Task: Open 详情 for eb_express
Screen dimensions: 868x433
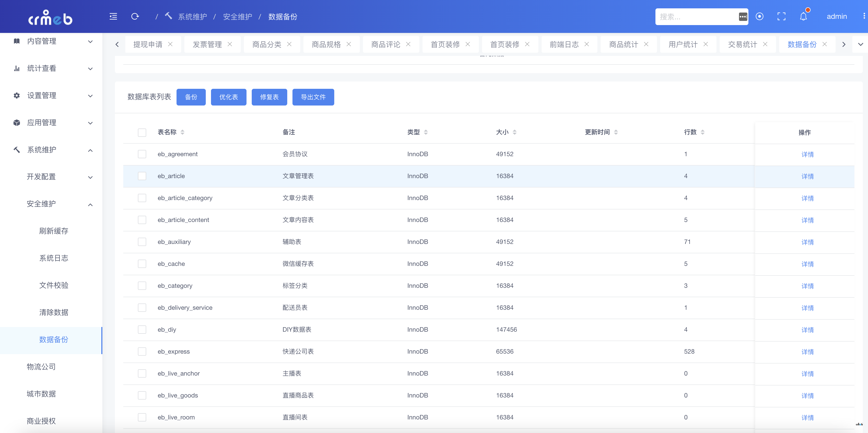Action: pyautogui.click(x=807, y=352)
